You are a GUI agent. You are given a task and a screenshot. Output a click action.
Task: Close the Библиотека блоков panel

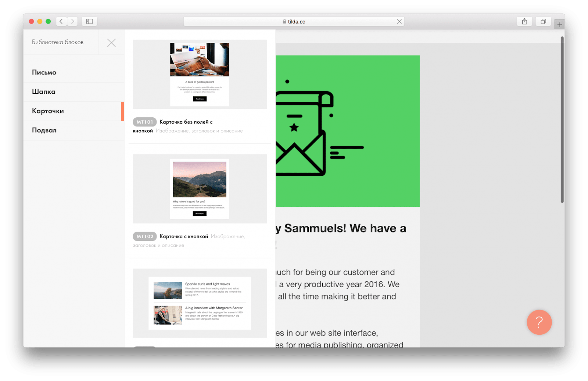coord(111,43)
